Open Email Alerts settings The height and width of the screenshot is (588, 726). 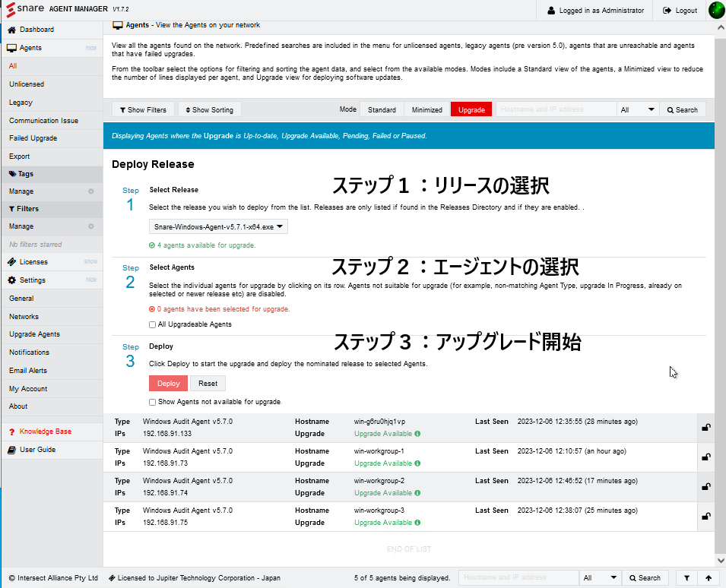28,371
